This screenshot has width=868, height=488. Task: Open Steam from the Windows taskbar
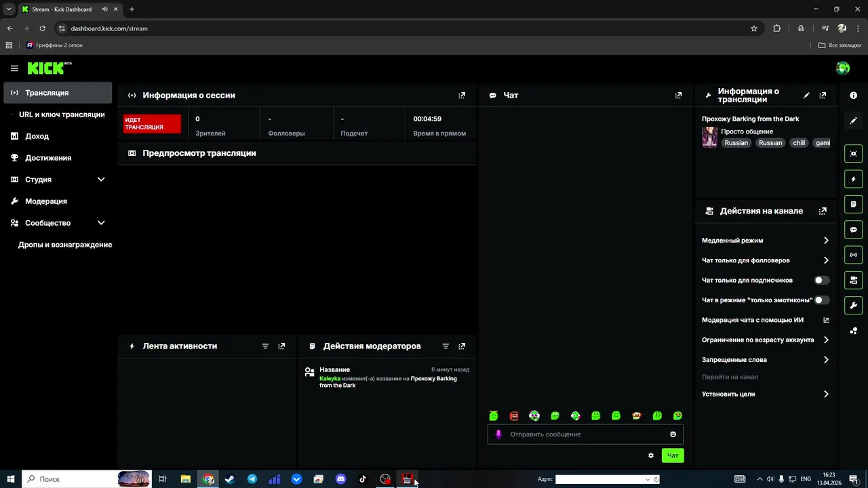(x=229, y=479)
